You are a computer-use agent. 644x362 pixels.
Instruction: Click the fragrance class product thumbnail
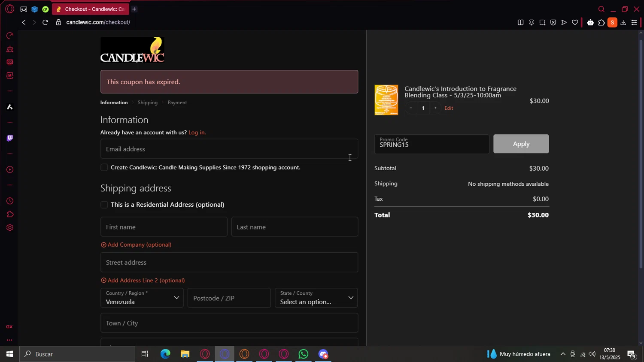386,100
